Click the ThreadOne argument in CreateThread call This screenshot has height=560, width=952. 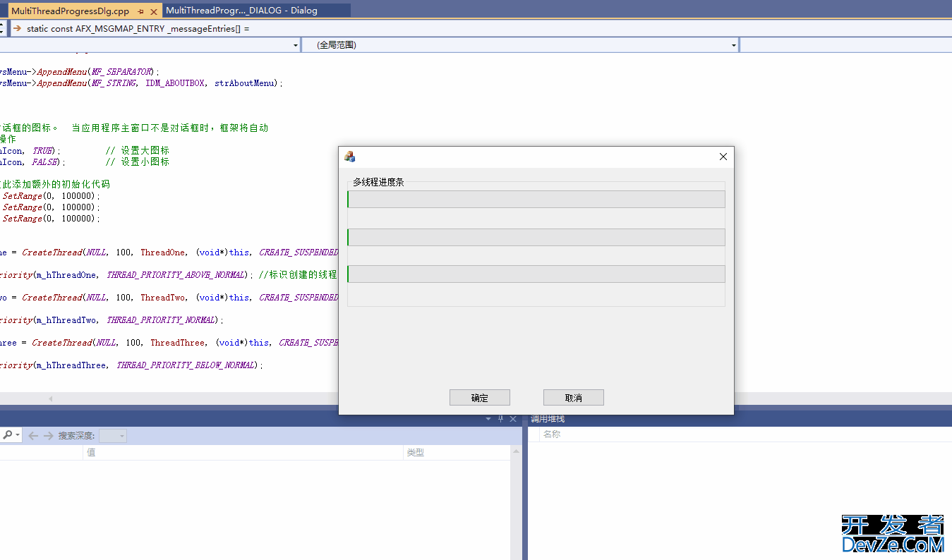[163, 252]
